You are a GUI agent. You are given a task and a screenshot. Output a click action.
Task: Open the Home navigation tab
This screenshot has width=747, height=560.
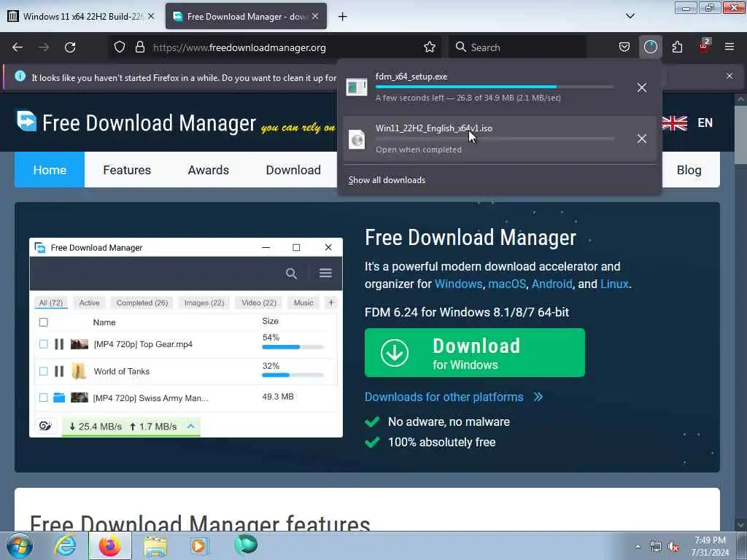[50, 170]
